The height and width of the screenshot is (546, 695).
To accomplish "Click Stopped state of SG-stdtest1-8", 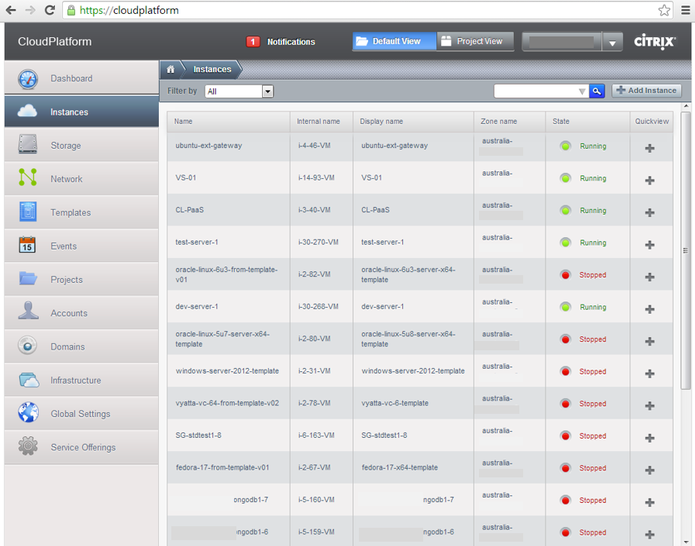I will [592, 436].
